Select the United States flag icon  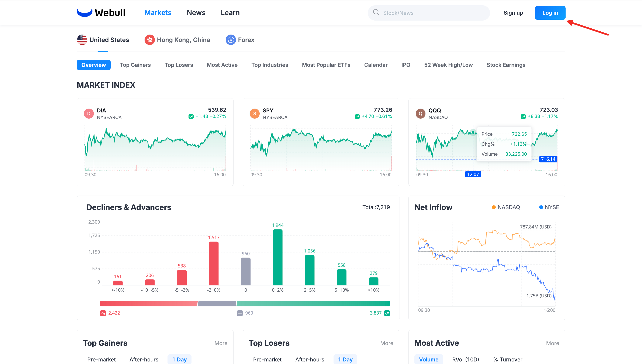coord(82,40)
